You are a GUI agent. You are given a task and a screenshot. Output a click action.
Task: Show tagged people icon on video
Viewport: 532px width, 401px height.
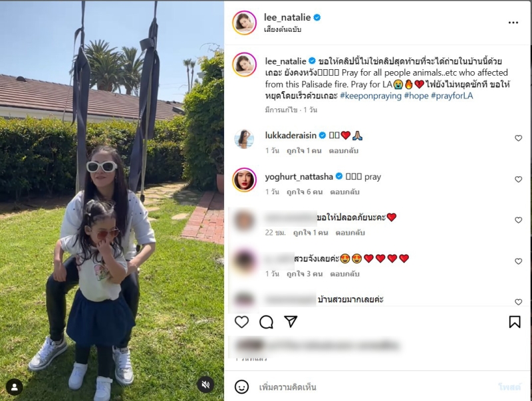pyautogui.click(x=15, y=387)
